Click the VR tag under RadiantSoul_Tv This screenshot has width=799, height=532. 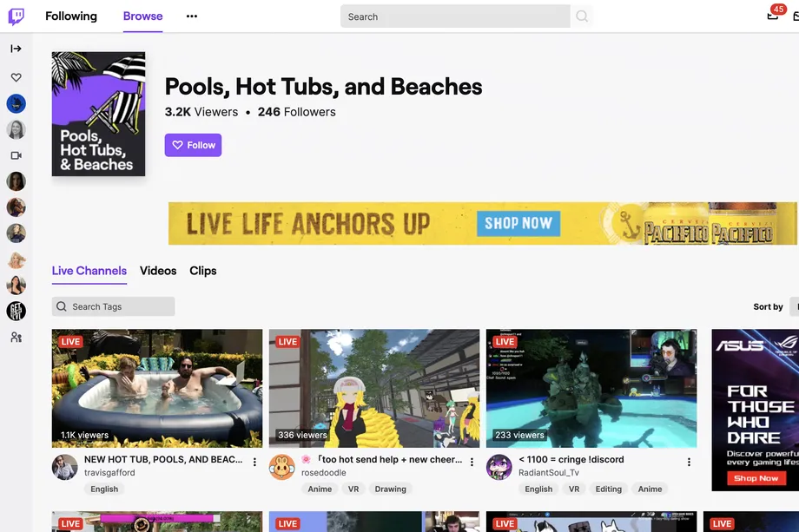pos(574,489)
